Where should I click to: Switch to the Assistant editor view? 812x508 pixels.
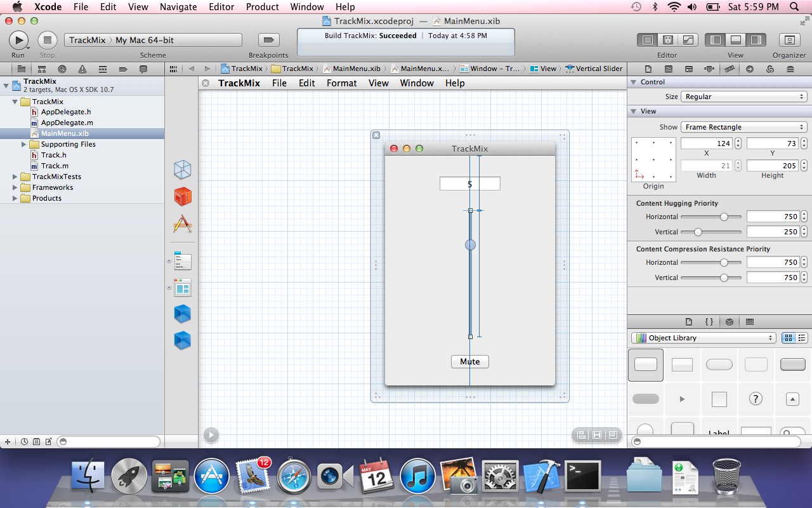pos(668,40)
